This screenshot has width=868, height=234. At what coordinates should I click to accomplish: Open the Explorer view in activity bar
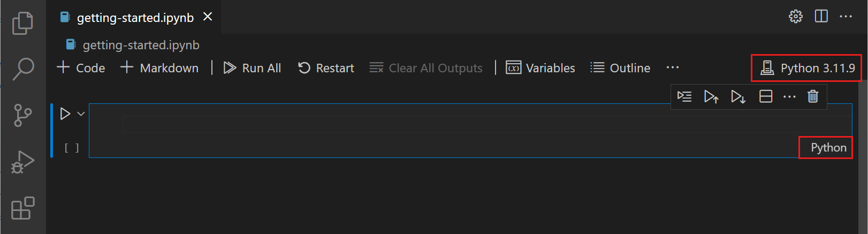click(22, 23)
